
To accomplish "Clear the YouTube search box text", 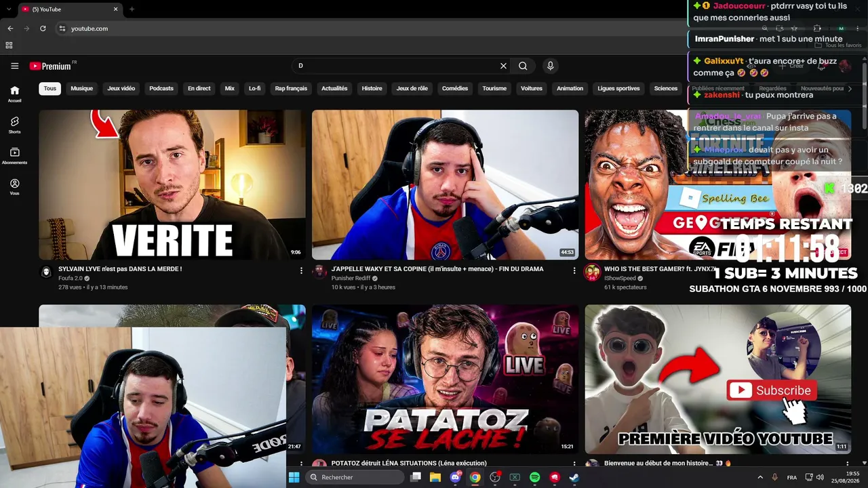I will (503, 66).
